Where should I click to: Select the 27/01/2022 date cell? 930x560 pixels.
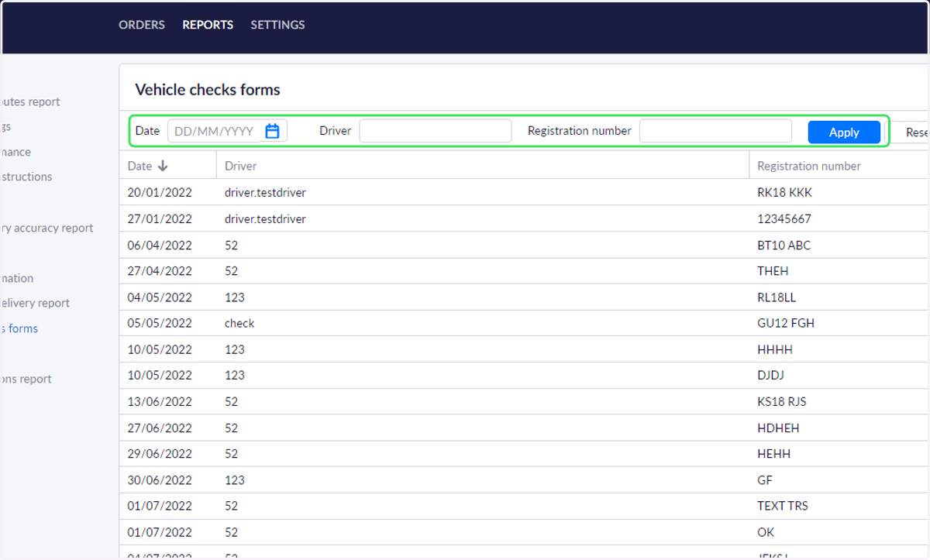(x=160, y=218)
